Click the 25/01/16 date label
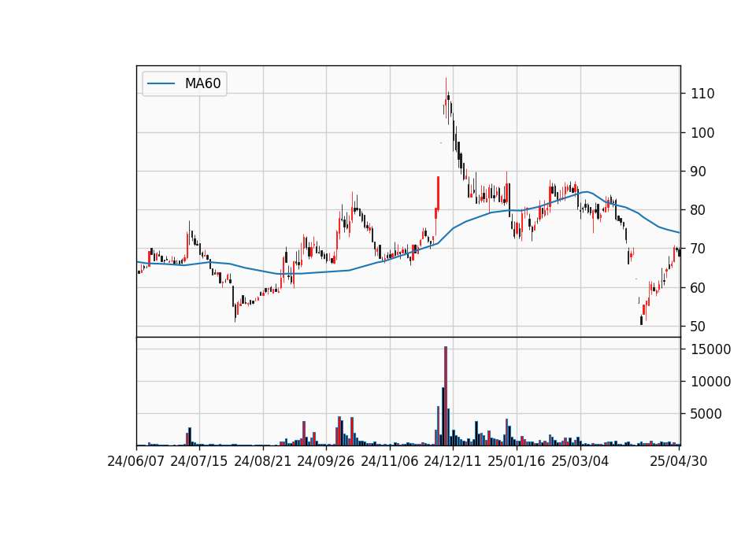The image size is (756, 543). pos(517,461)
